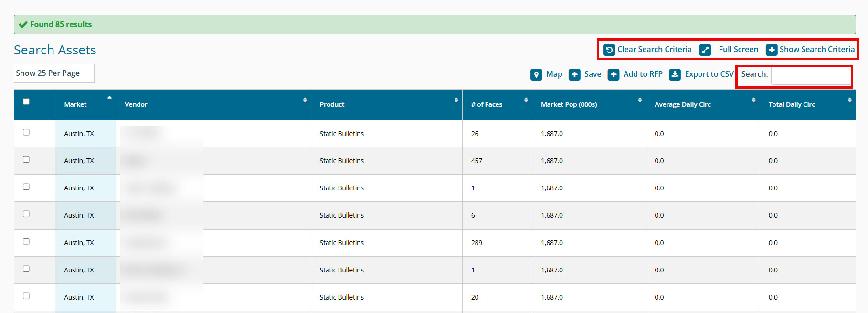Toggle the select-all checkbox in table header

tap(26, 102)
